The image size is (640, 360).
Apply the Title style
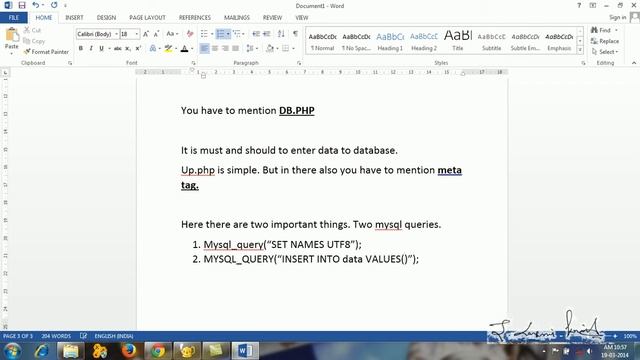click(x=458, y=41)
